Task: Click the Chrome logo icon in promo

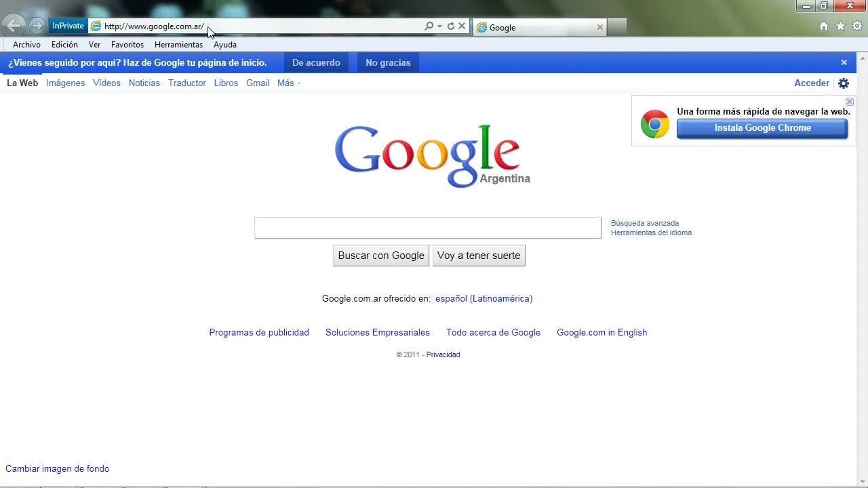Action: tap(655, 124)
